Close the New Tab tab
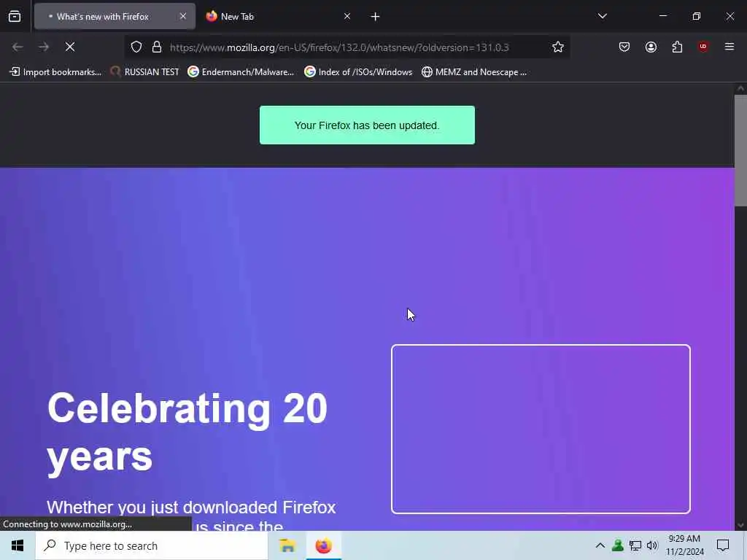This screenshot has height=560, width=747. click(x=347, y=16)
